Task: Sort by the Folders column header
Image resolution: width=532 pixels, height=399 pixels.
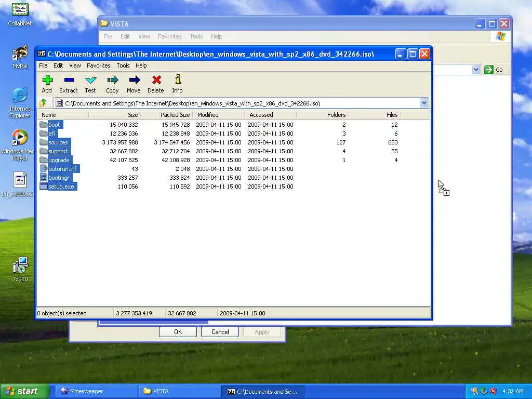Action: pyautogui.click(x=323, y=115)
